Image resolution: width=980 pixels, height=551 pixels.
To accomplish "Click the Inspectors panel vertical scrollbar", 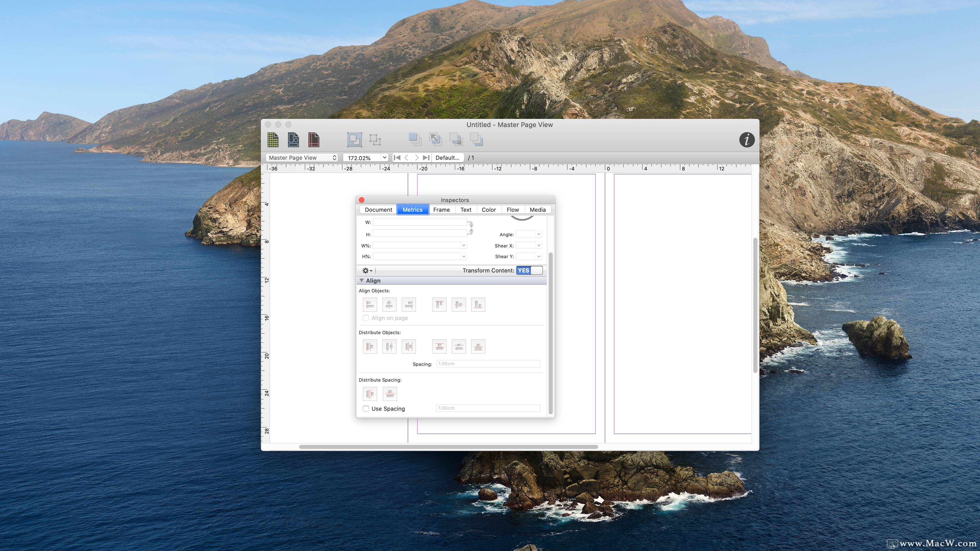I will [x=550, y=333].
